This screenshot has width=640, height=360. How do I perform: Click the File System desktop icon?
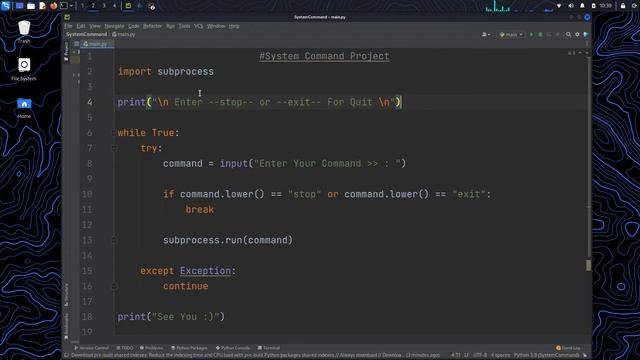(24, 69)
